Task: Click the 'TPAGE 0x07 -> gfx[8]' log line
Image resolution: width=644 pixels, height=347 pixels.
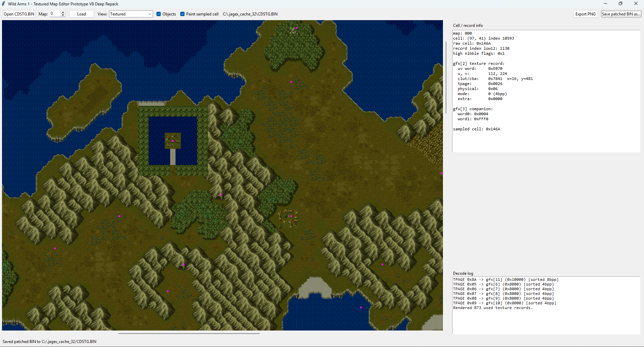Action: [503, 294]
